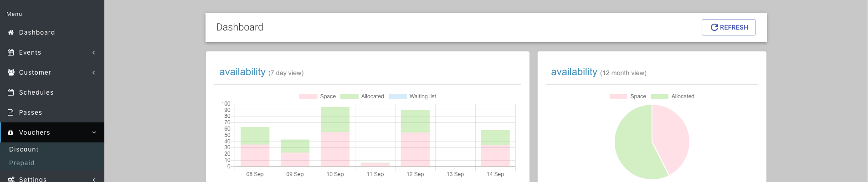Click the Schedules calendar icon

point(11,92)
